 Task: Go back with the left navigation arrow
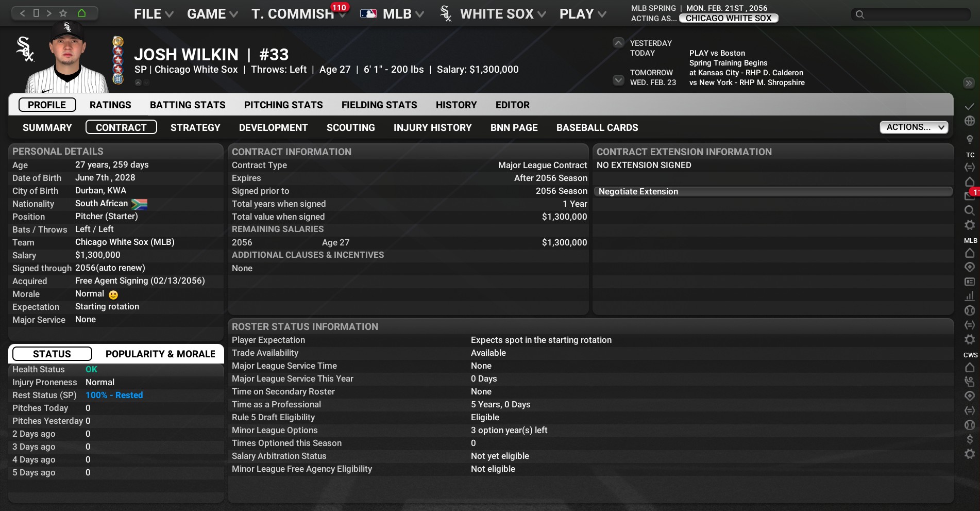[22, 13]
